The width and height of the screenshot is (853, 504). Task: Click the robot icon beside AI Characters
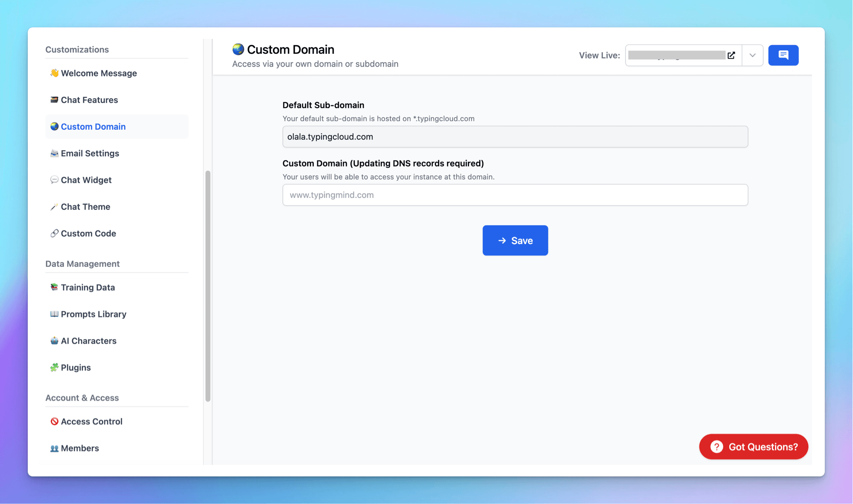[54, 341]
